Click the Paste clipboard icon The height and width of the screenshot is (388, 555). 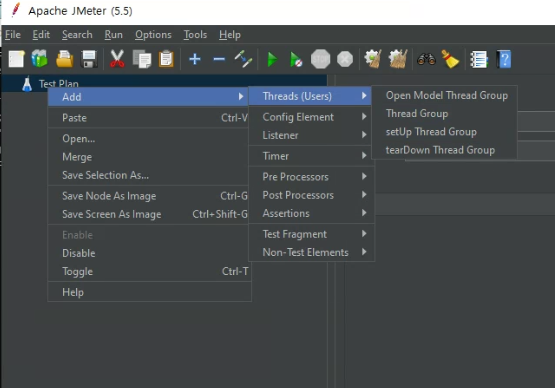(166, 59)
